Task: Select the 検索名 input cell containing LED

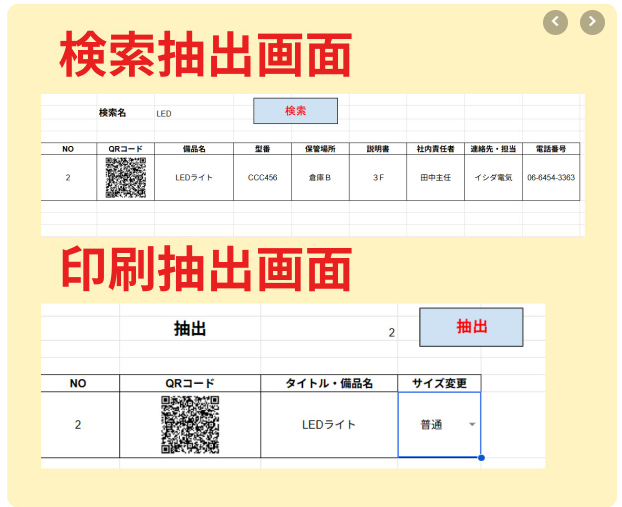Action: point(194,113)
